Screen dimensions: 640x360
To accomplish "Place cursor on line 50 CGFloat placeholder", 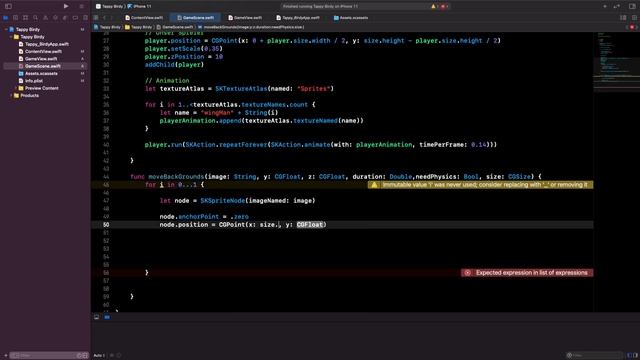I will (x=310, y=225).
